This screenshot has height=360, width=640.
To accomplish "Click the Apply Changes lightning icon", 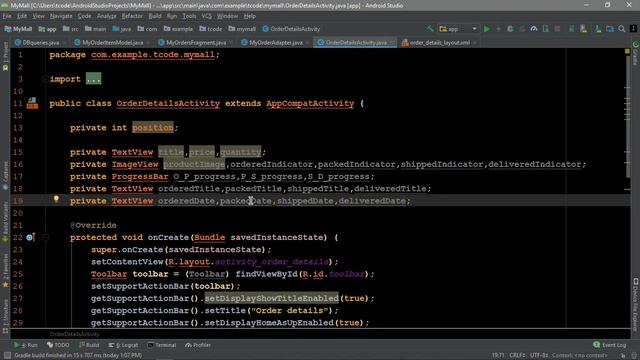I will point(498,29).
